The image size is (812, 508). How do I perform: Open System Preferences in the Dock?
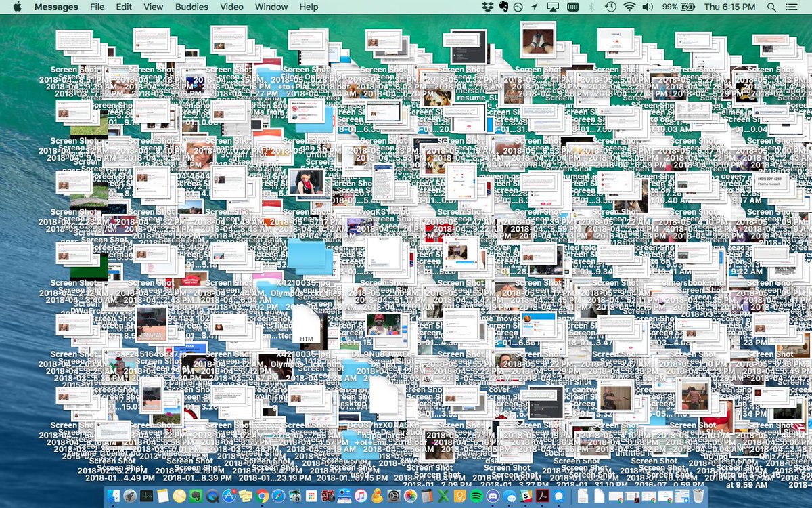[393, 496]
